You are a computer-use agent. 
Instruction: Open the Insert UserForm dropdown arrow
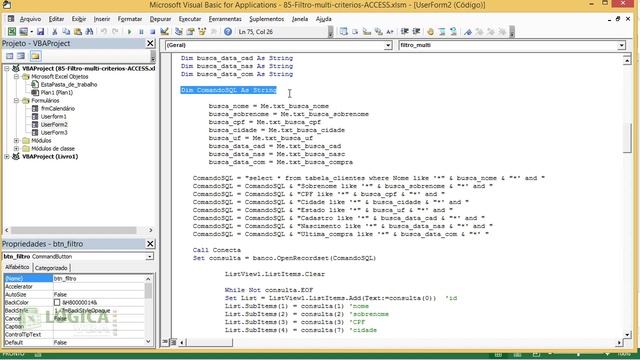31,32
